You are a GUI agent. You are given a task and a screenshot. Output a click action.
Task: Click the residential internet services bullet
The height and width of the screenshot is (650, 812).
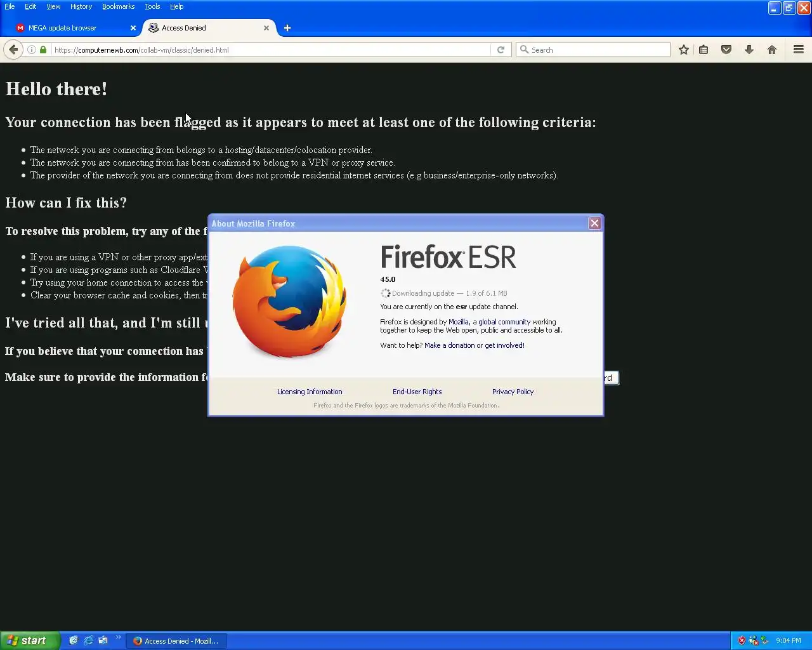294,175
